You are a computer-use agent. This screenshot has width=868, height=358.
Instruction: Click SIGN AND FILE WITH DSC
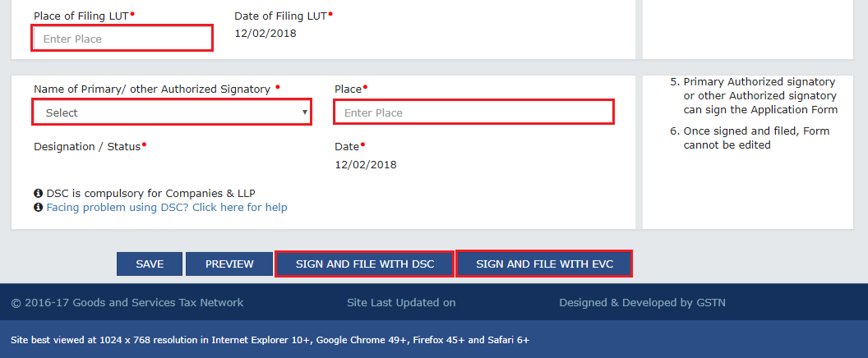pos(364,264)
